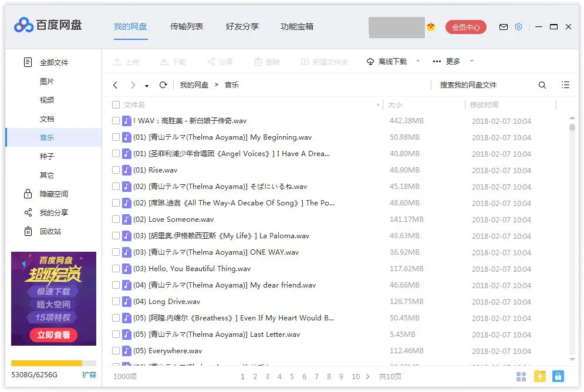584x392 pixels.
Task: Go forward with the right arrow
Action: click(133, 85)
